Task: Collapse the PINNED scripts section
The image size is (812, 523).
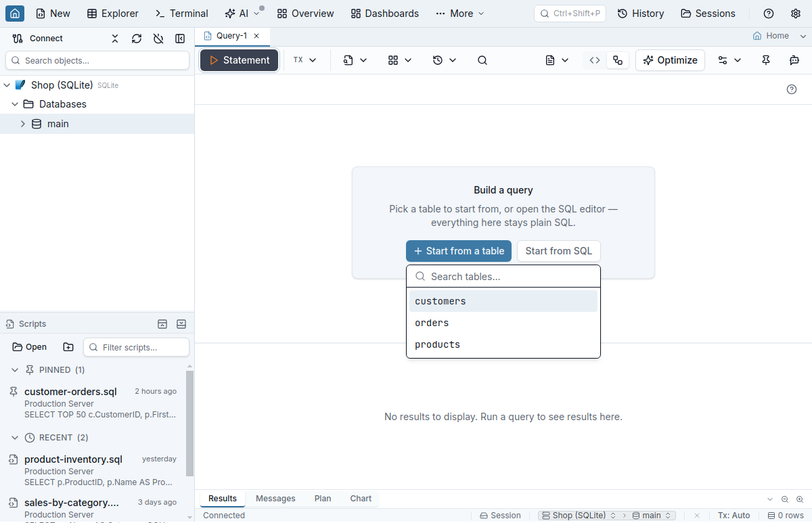Action: [15, 370]
